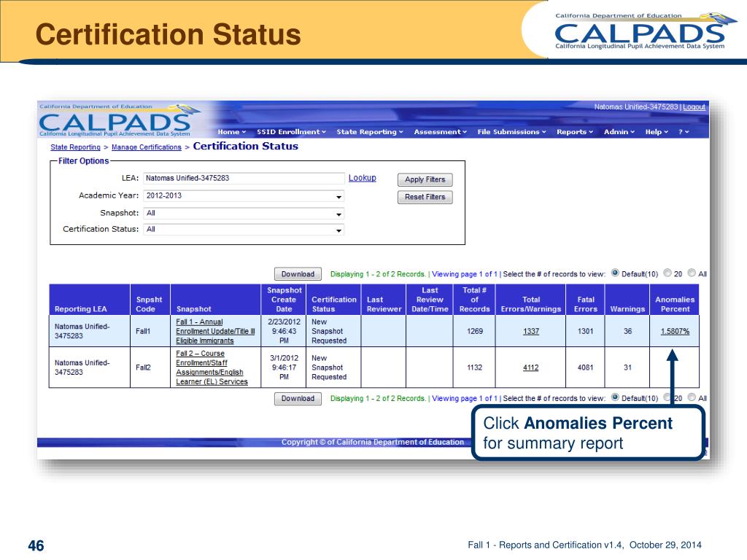
Task: Open the Assessment menu
Action: point(440,132)
